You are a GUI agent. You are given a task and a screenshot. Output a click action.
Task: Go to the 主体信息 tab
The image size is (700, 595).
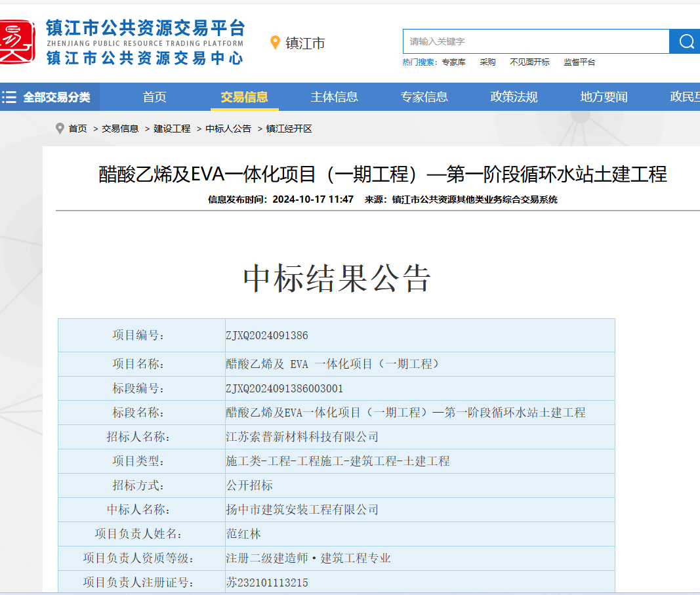335,97
